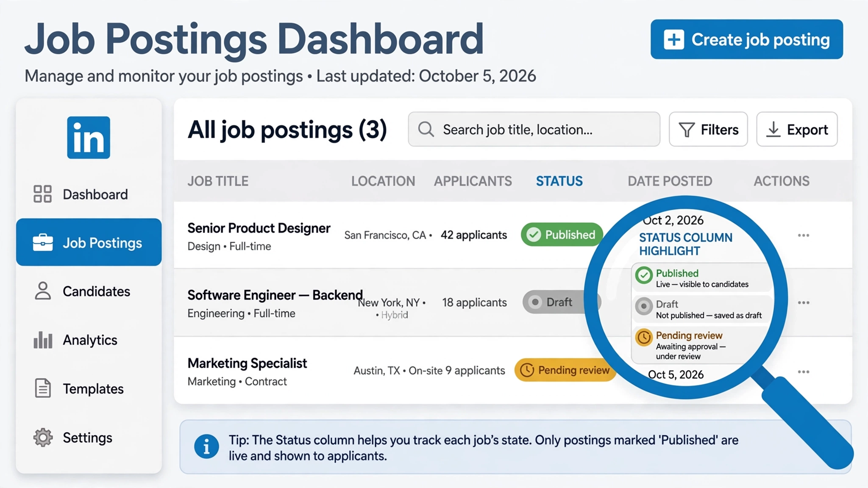Click the Export button
The height and width of the screenshot is (488, 868).
[x=797, y=129]
